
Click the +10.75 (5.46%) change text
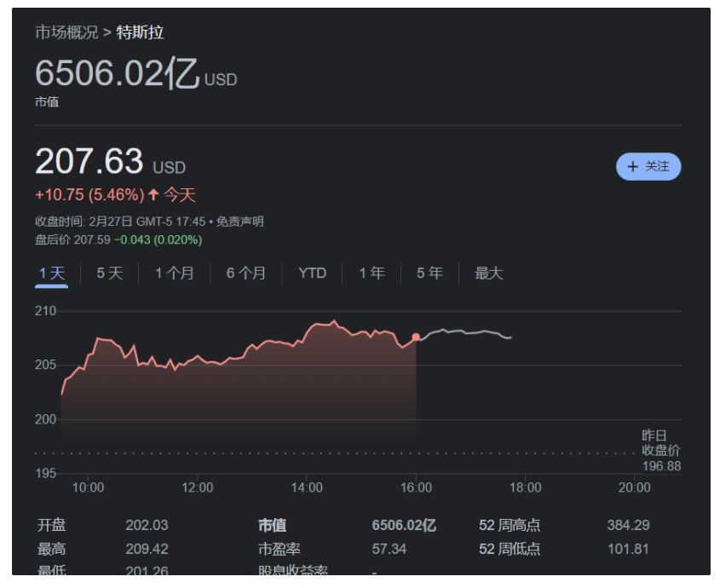(89, 195)
